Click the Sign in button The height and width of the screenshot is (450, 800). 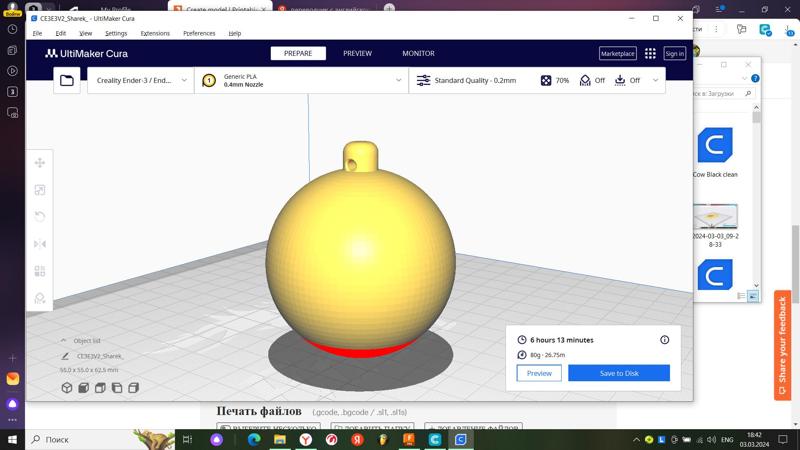pyautogui.click(x=674, y=54)
